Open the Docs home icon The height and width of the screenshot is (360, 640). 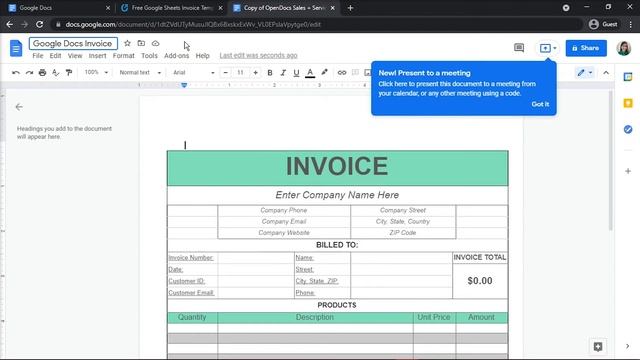tap(16, 49)
